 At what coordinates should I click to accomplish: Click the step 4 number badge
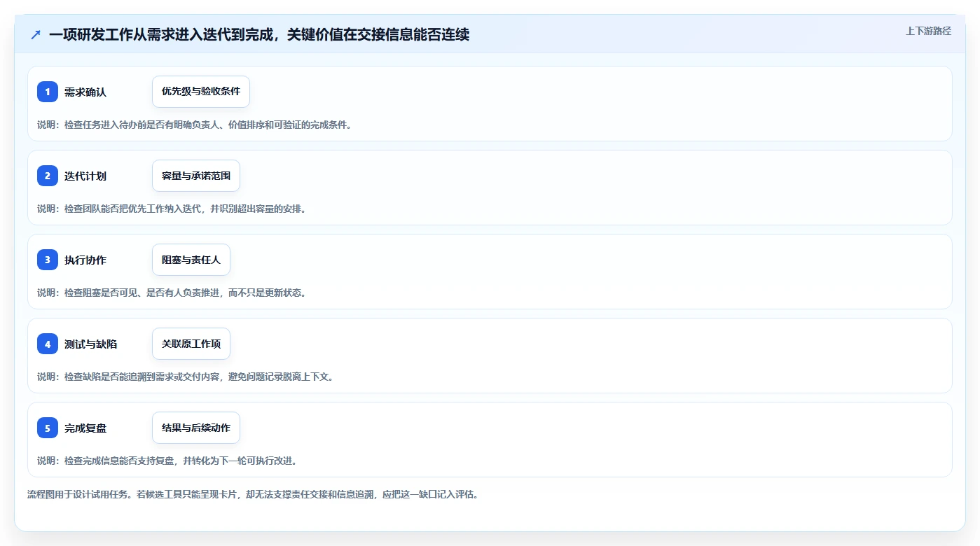pos(48,344)
